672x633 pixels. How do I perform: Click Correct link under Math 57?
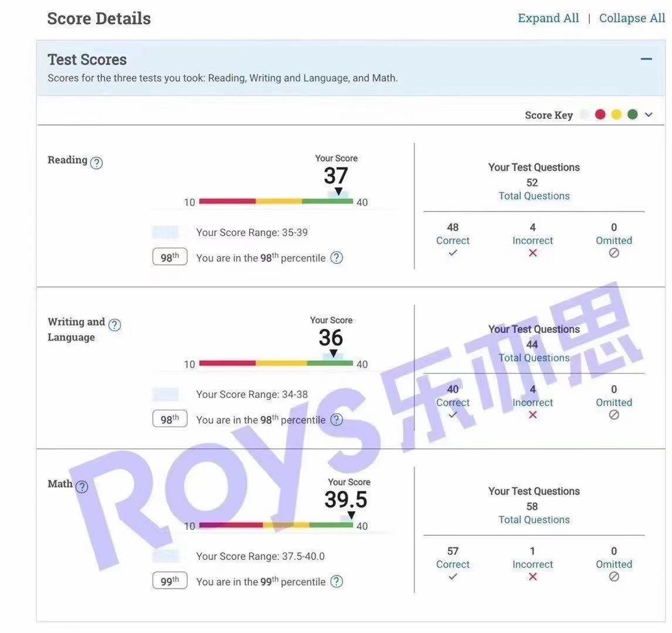[x=453, y=564]
